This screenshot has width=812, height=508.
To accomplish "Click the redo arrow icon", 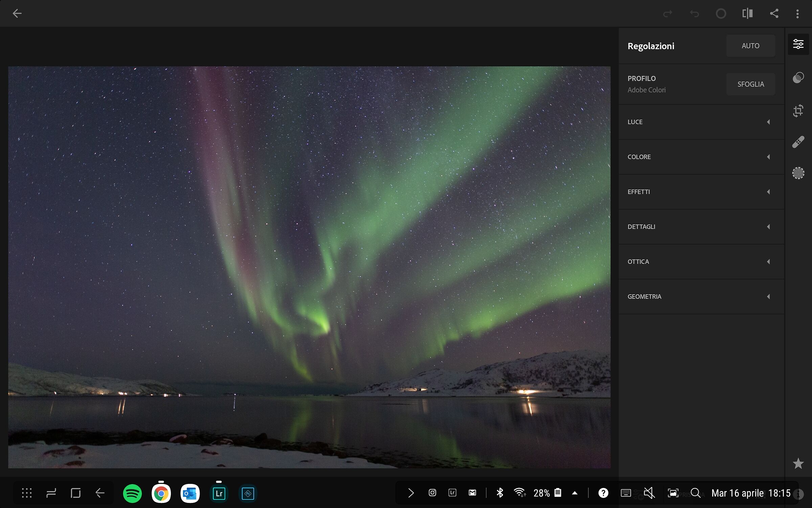I will click(x=668, y=14).
